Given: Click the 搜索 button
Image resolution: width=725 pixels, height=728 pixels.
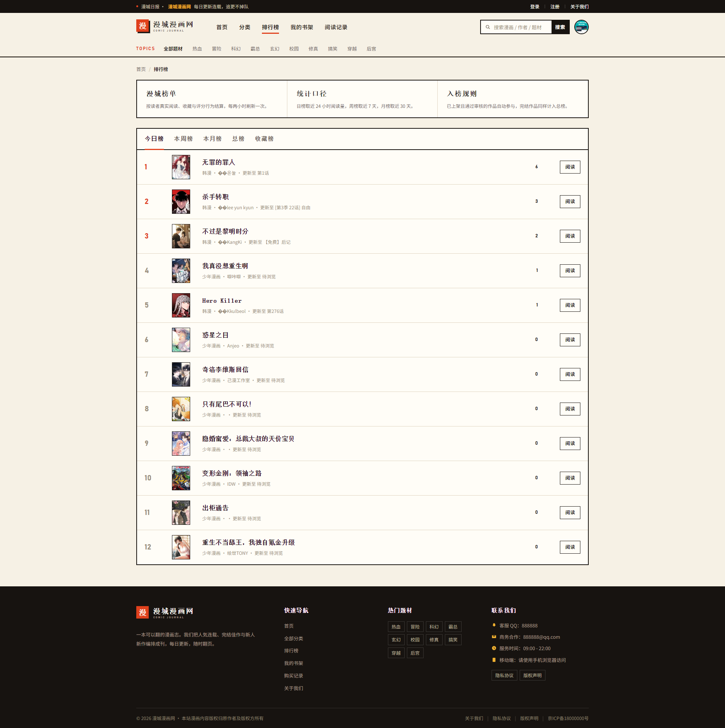Looking at the screenshot, I should 560,27.
